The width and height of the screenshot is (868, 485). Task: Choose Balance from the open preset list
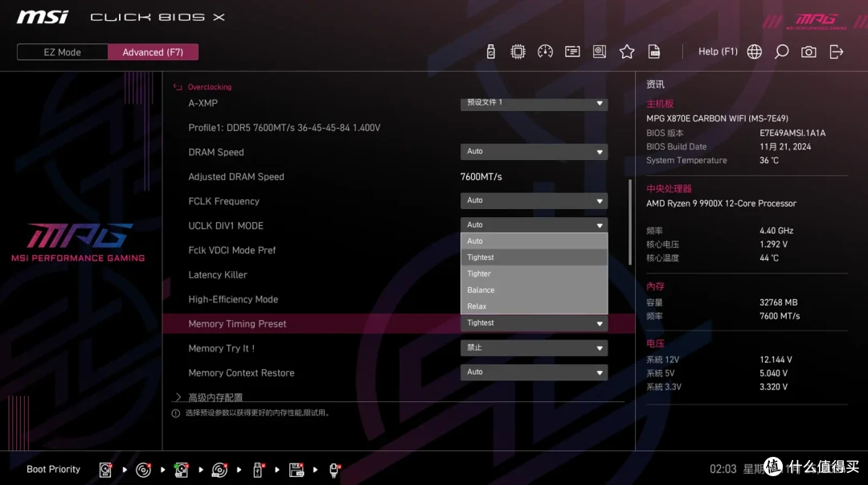click(534, 290)
